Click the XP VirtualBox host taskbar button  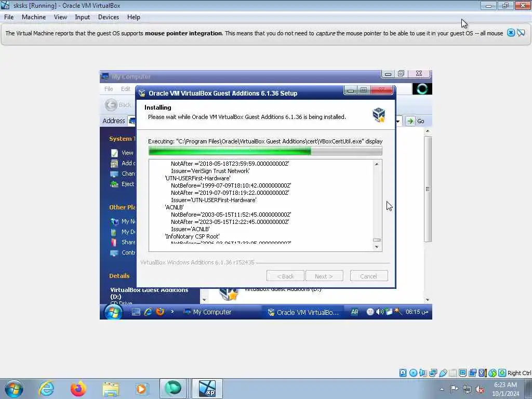[207, 389]
